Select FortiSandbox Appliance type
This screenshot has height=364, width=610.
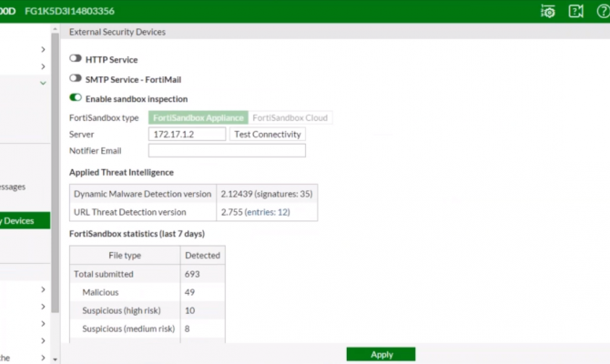click(x=198, y=117)
